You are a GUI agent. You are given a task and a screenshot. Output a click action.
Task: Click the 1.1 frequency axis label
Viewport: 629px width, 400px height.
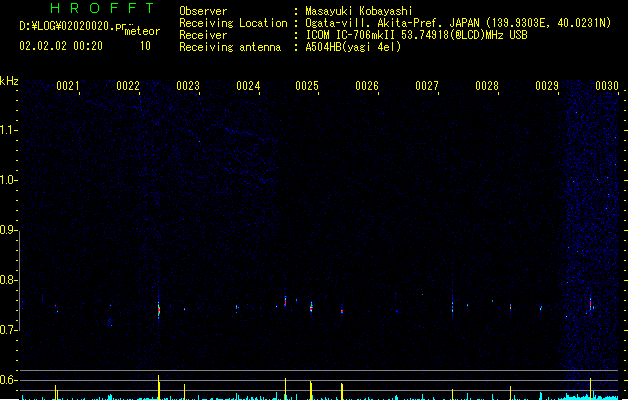[8, 130]
